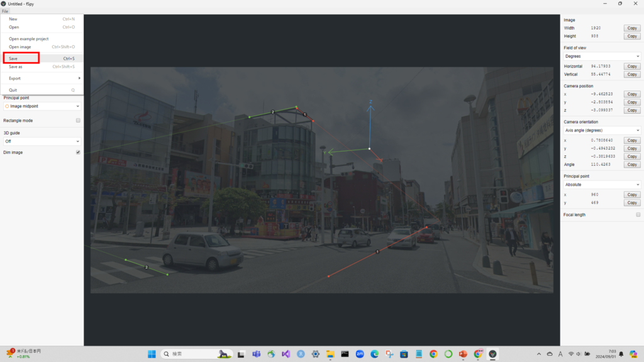
Task: Uncheck the Dim image checkbox
Action: pos(78,152)
